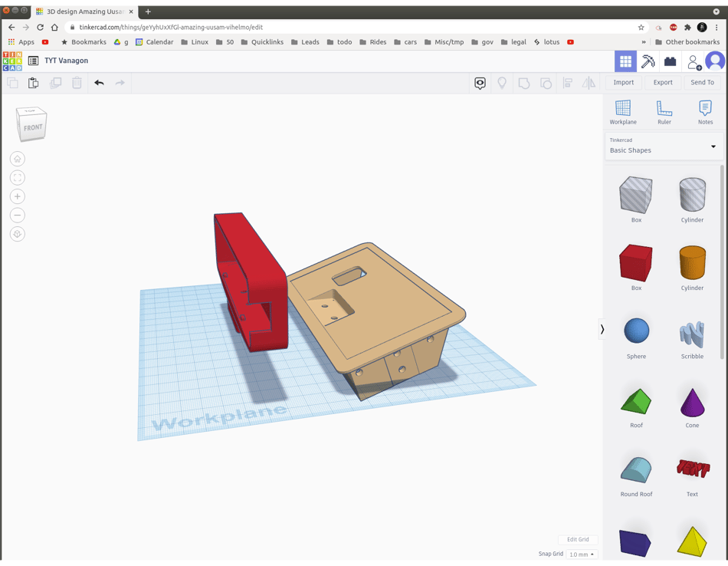Click the Undo arrow in toolbar
Screen dimensions: 728x566
click(99, 83)
